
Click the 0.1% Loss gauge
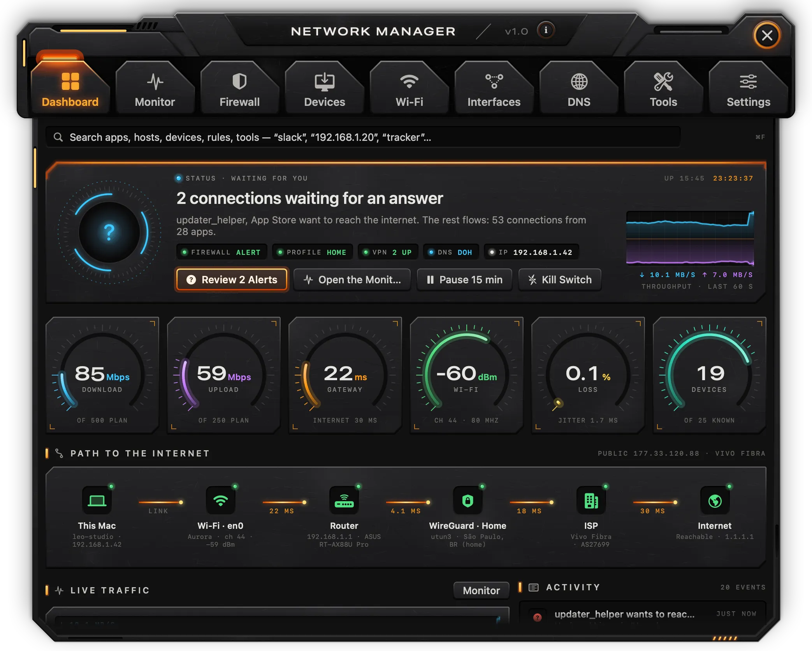coord(588,376)
